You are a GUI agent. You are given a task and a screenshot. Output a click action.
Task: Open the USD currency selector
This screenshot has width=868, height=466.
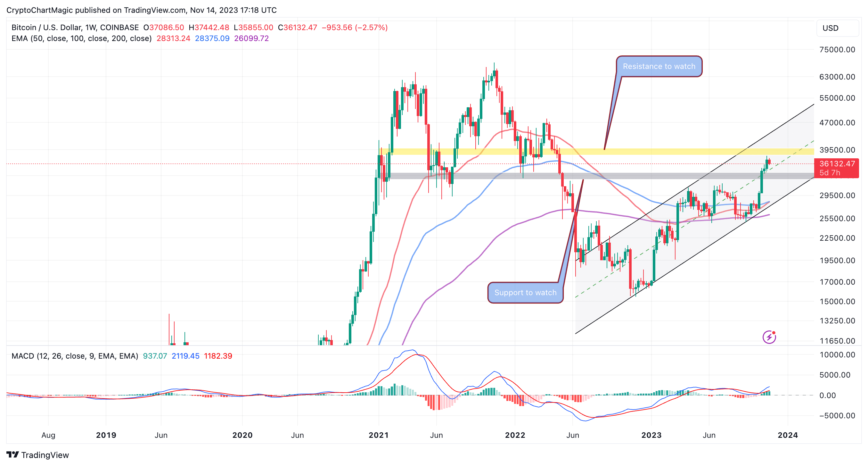(x=837, y=28)
